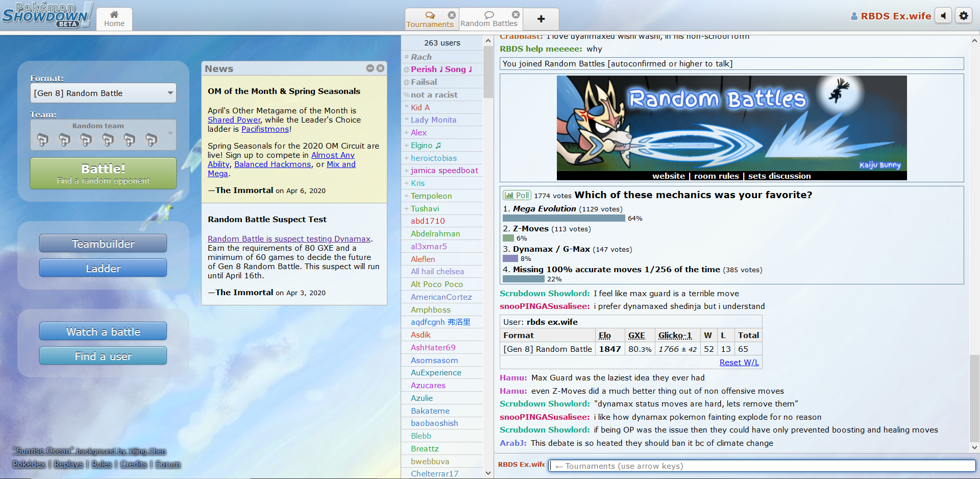Click the RBDS Ex.wife username

coord(891,16)
